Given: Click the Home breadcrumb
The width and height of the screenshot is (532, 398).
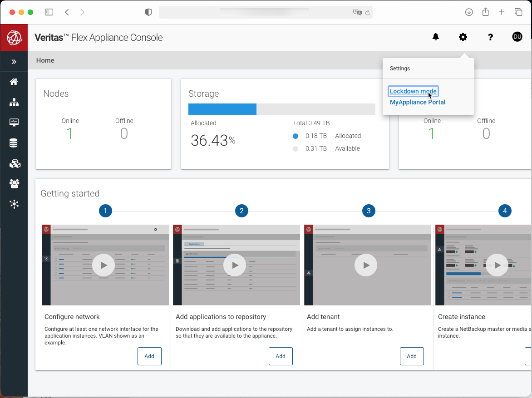Looking at the screenshot, I should [45, 60].
